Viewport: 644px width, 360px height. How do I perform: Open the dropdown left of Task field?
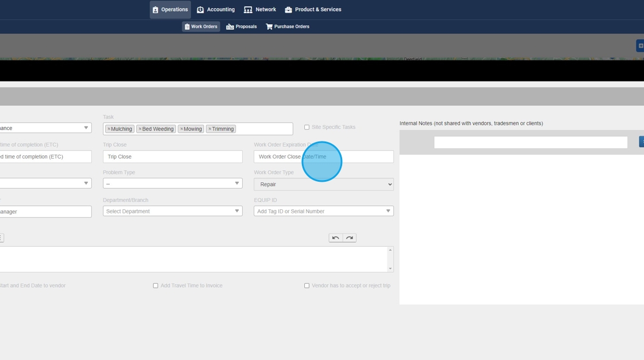45,128
